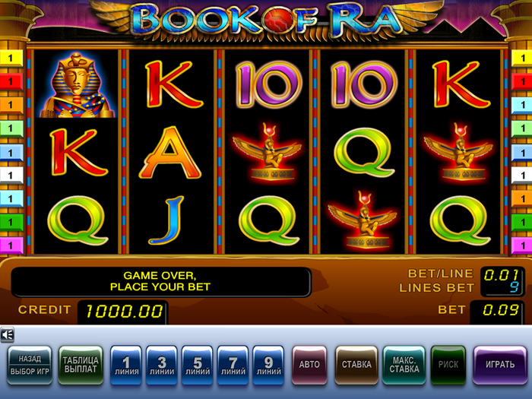Spin reels with the ИГРАТЬ button
This screenshot has height=399, width=532.
point(500,365)
